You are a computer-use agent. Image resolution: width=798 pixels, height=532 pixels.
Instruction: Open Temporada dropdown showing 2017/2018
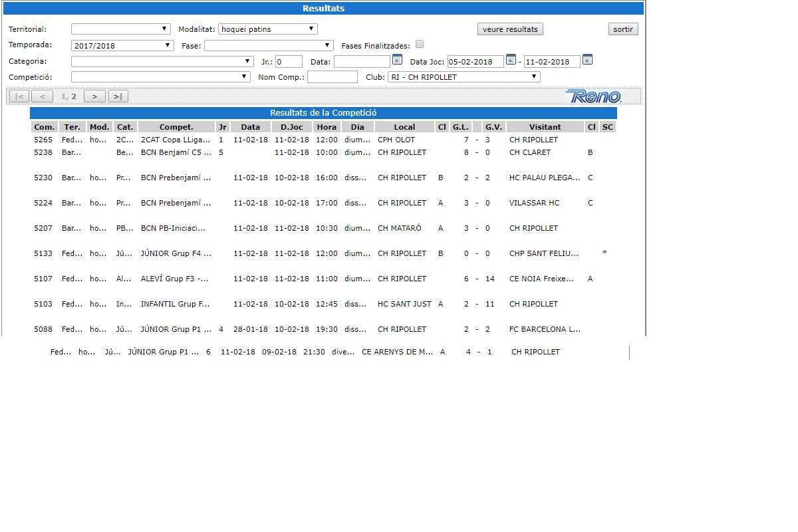coord(122,46)
